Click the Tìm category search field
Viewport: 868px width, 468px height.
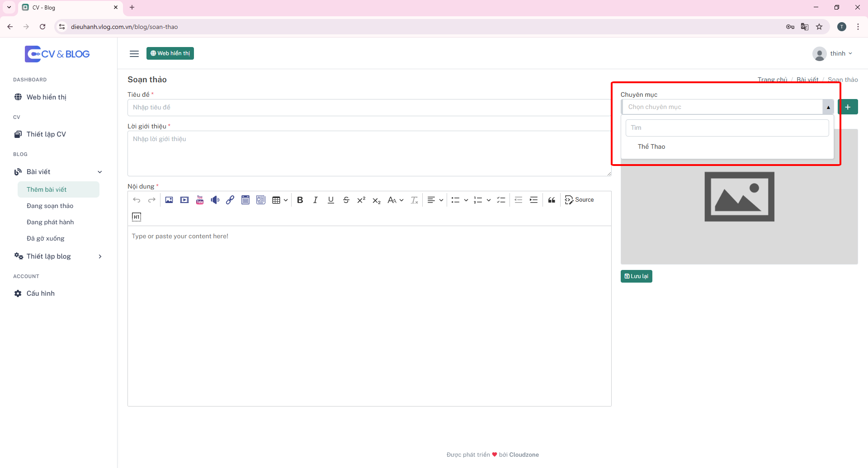[x=727, y=128]
